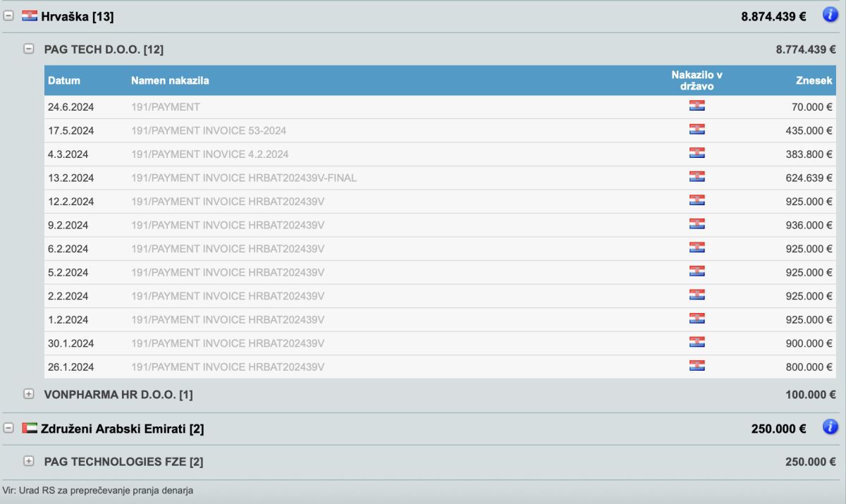Click the Znesek column header

click(x=814, y=80)
